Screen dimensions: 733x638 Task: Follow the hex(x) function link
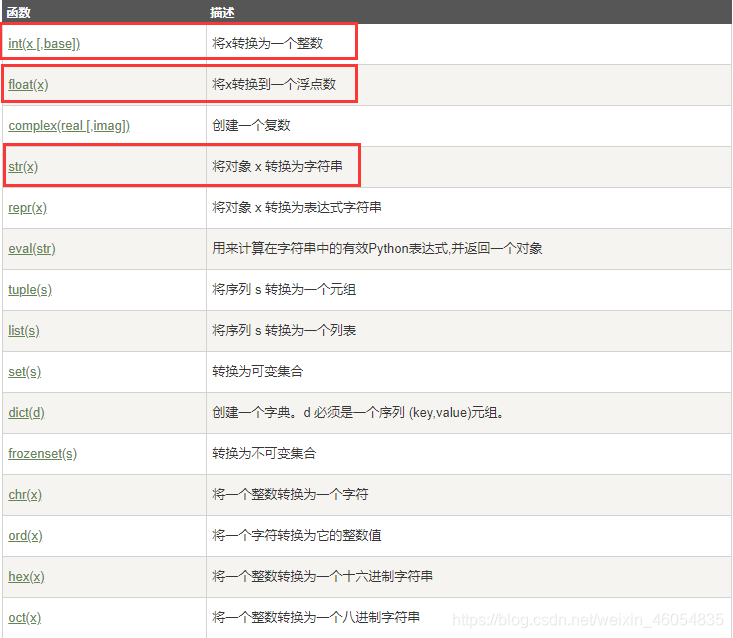(26, 577)
